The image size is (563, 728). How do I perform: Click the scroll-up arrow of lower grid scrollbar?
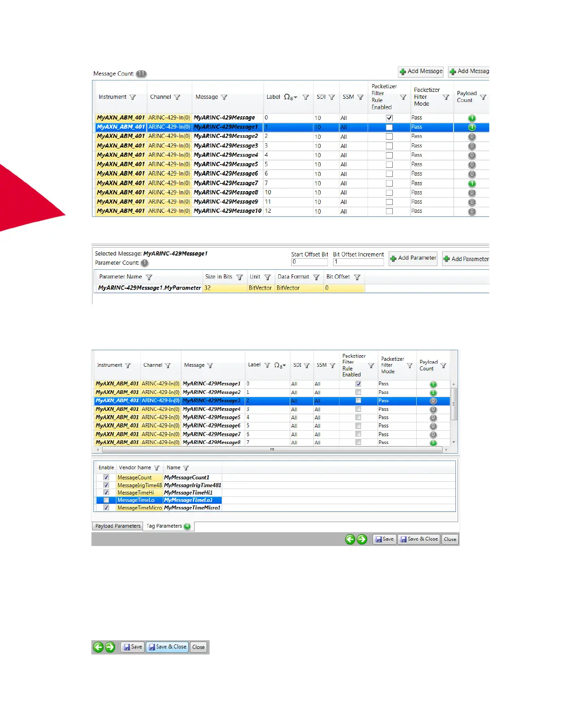coord(454,384)
